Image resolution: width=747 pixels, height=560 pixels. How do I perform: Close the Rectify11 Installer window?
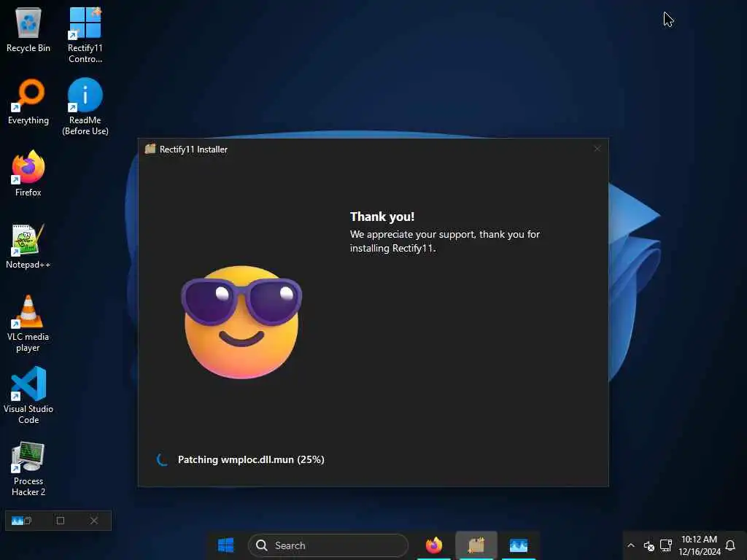pos(597,149)
